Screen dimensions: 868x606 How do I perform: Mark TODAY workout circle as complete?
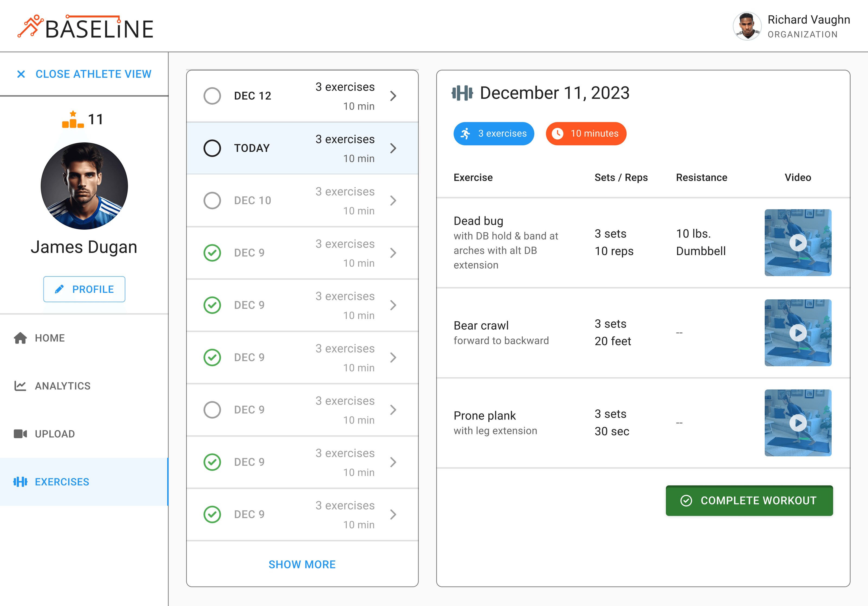(212, 148)
